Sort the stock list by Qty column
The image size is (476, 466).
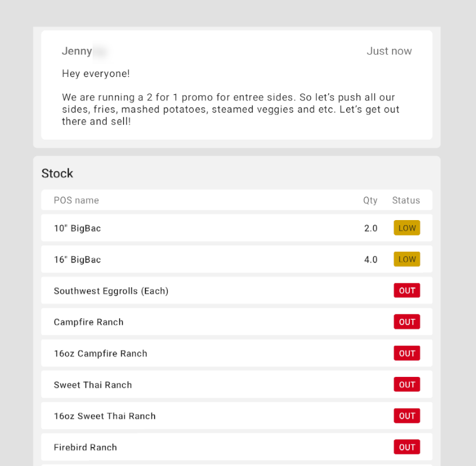tap(370, 200)
